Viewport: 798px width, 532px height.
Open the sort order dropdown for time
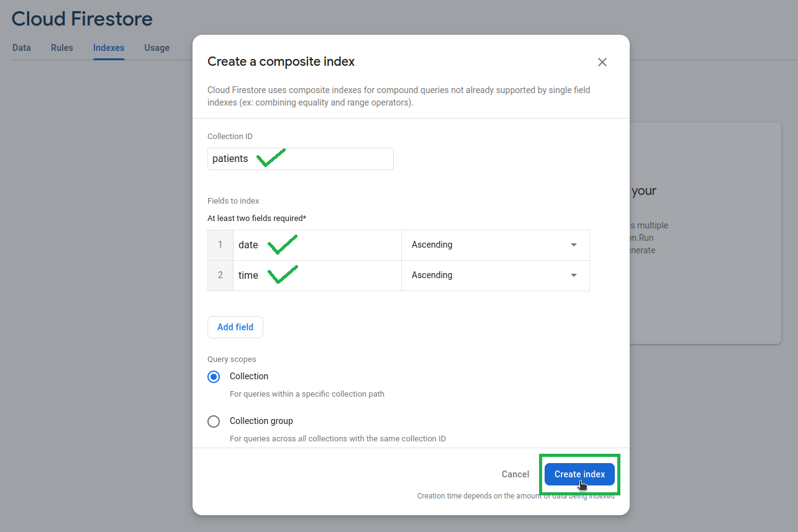(x=496, y=276)
